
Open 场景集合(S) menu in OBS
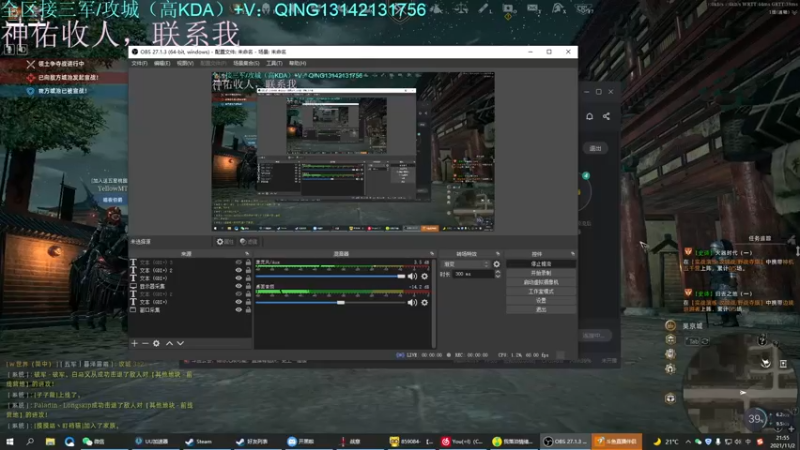246,63
